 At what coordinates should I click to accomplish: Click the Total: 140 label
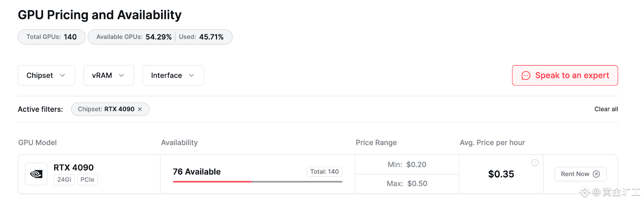click(x=324, y=171)
